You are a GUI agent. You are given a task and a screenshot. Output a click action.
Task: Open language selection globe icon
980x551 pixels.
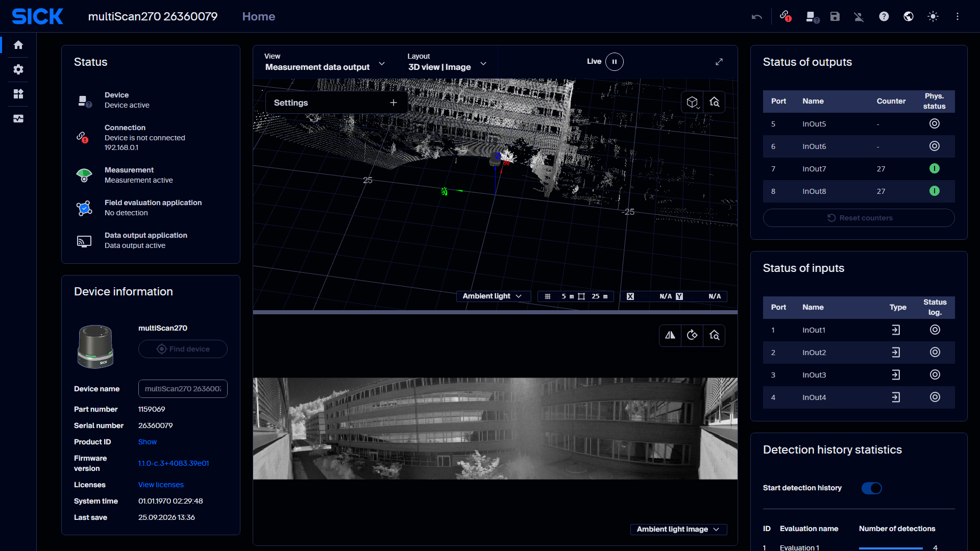[x=909, y=16]
